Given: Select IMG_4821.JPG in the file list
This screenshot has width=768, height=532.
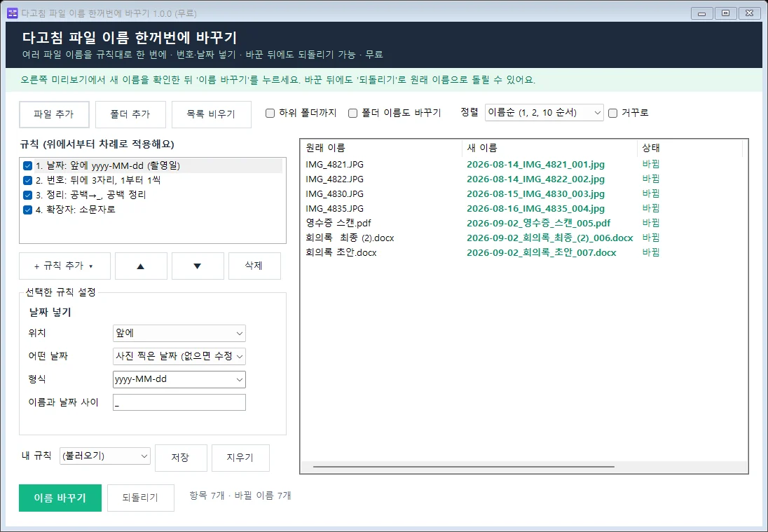Looking at the screenshot, I should [334, 165].
